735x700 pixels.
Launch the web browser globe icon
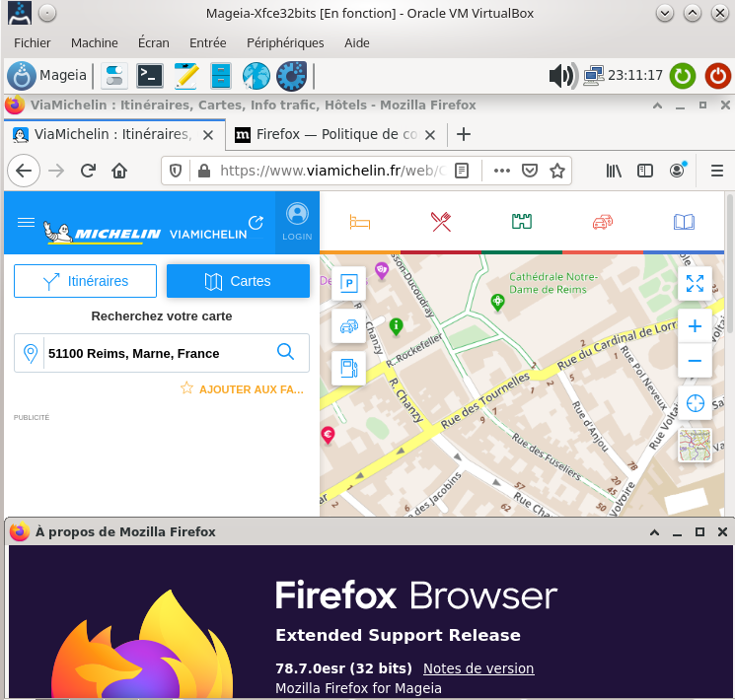[x=256, y=76]
